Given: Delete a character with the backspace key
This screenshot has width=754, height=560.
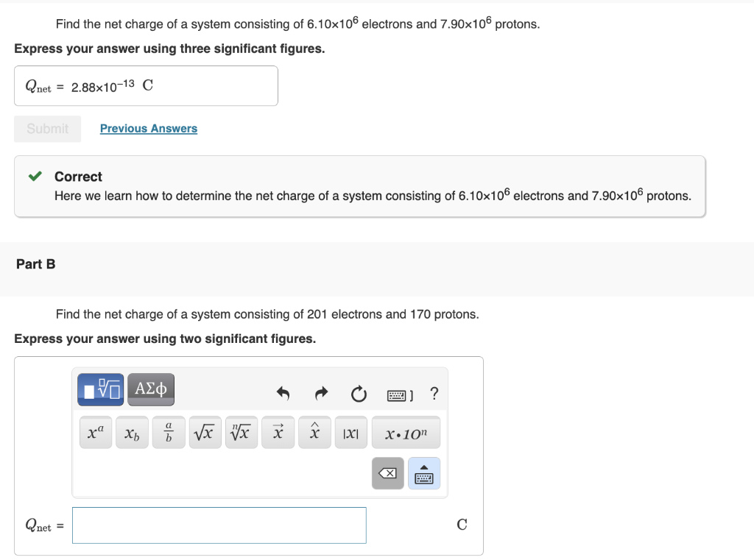Looking at the screenshot, I should [x=387, y=473].
